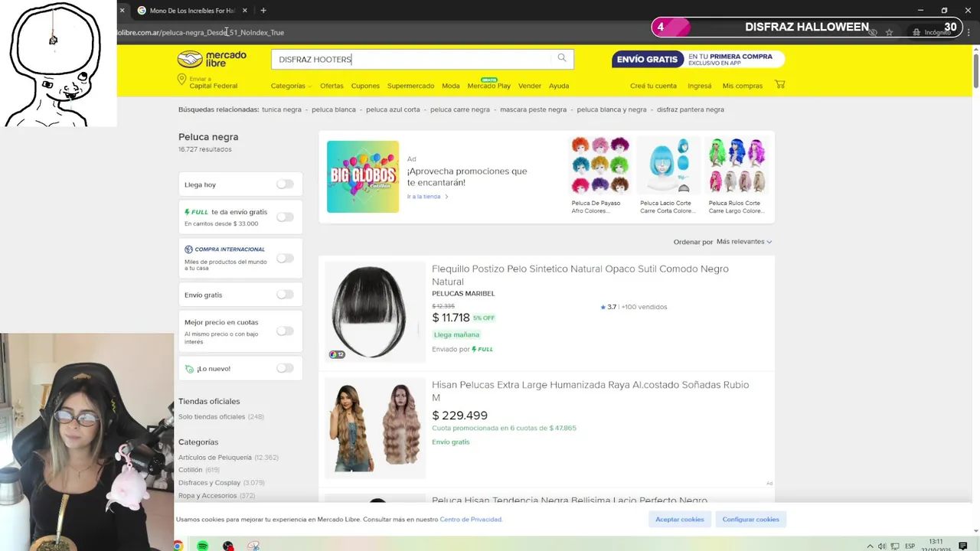Open Mercado Play in the navigation

(x=488, y=86)
